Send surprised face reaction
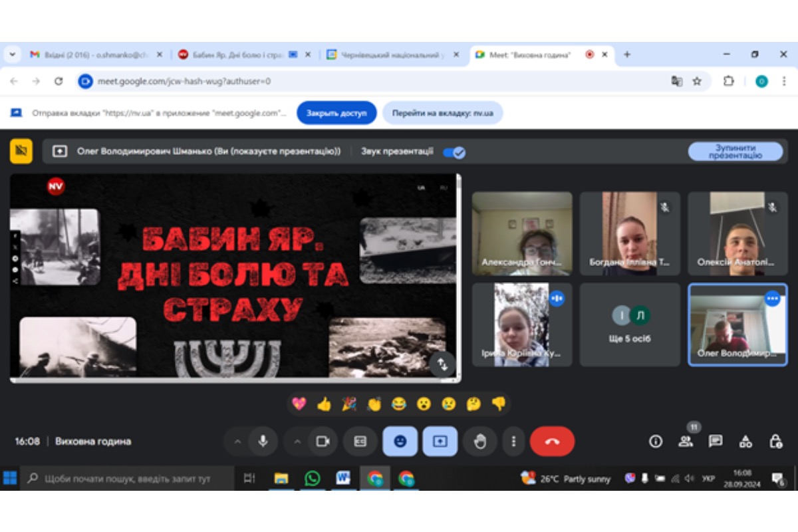Screen dimensions: 798x532 click(x=424, y=403)
